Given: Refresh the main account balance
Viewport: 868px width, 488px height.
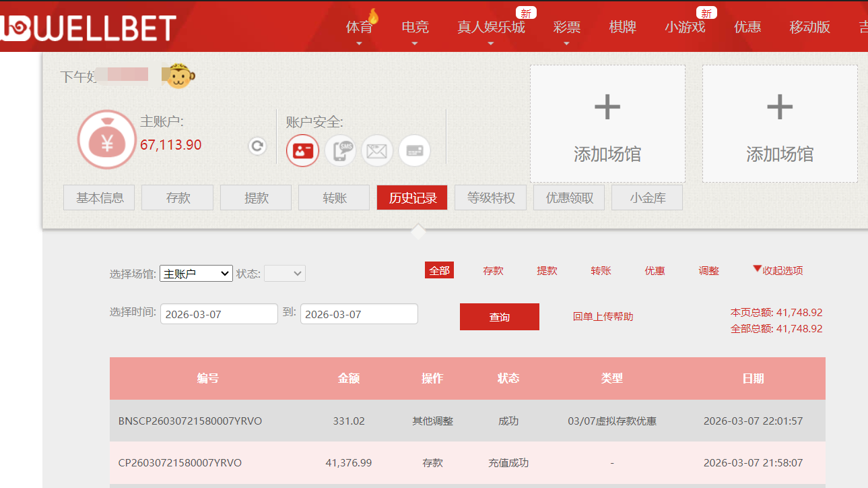Looking at the screenshot, I should coord(257,146).
